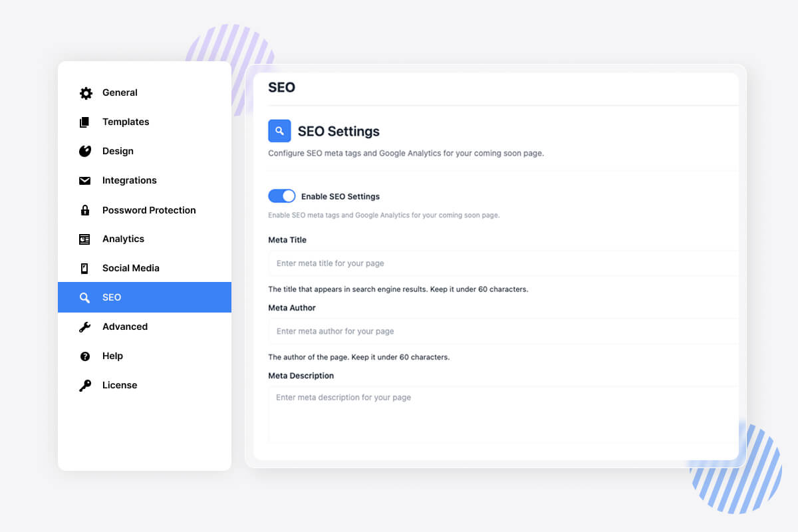Viewport: 798px width, 532px height.
Task: Click the Integrations envelope icon
Action: [x=85, y=181]
